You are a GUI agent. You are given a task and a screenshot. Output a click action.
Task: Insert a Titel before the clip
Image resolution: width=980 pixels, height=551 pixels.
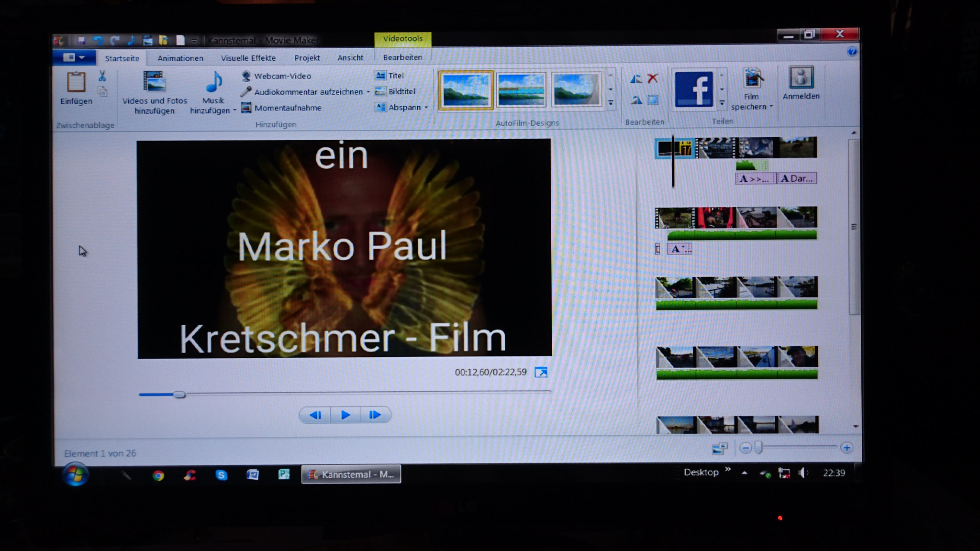click(390, 76)
